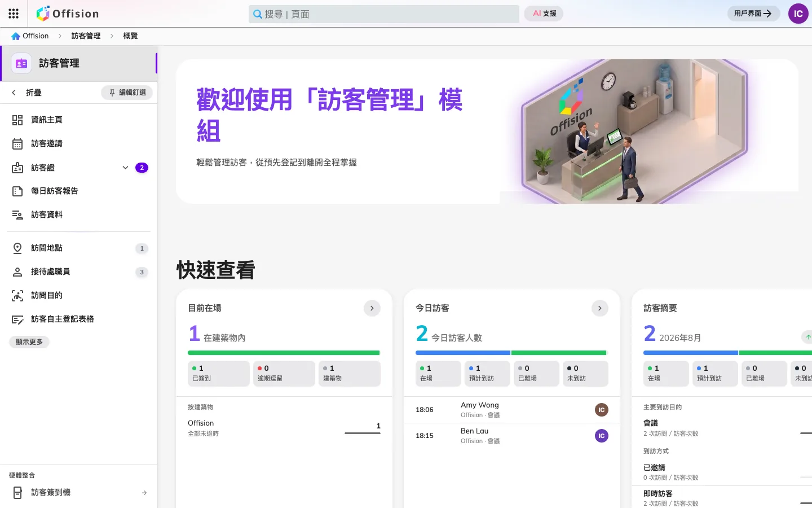Click the 顯示更多 button
Viewport: 812px width, 508px height.
(x=29, y=342)
